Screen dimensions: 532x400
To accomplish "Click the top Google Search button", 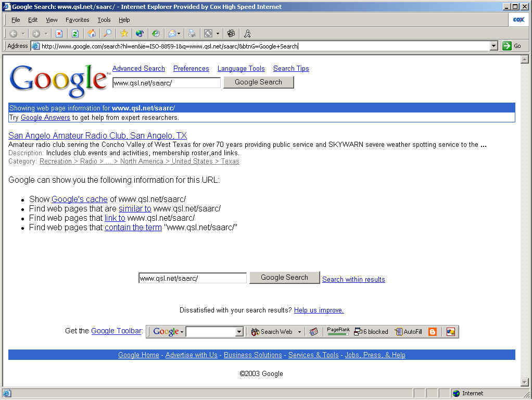I will 259,82.
